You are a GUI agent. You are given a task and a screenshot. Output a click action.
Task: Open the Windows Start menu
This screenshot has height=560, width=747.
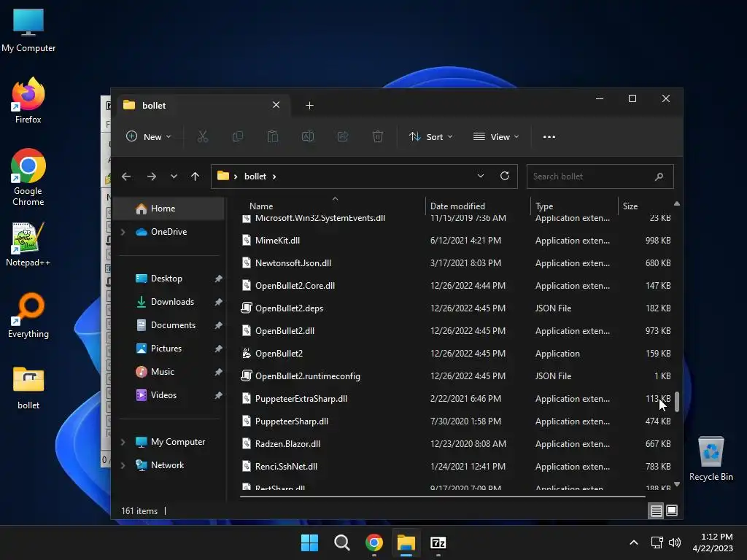309,542
